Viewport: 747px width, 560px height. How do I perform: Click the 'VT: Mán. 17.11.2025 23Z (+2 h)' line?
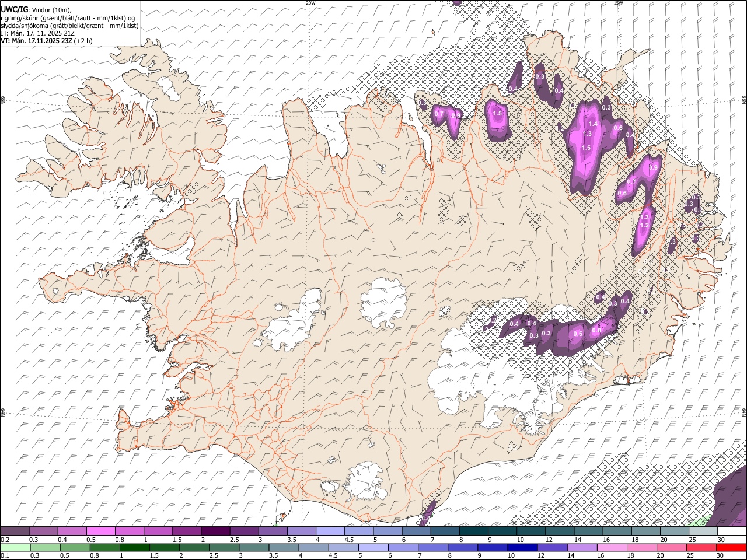point(47,41)
